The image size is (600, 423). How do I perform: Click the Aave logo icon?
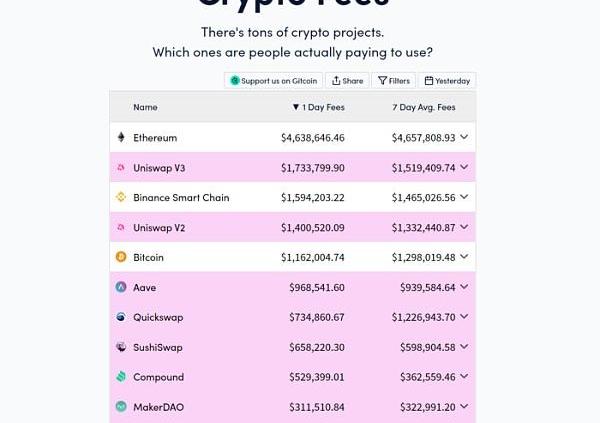pos(121,287)
